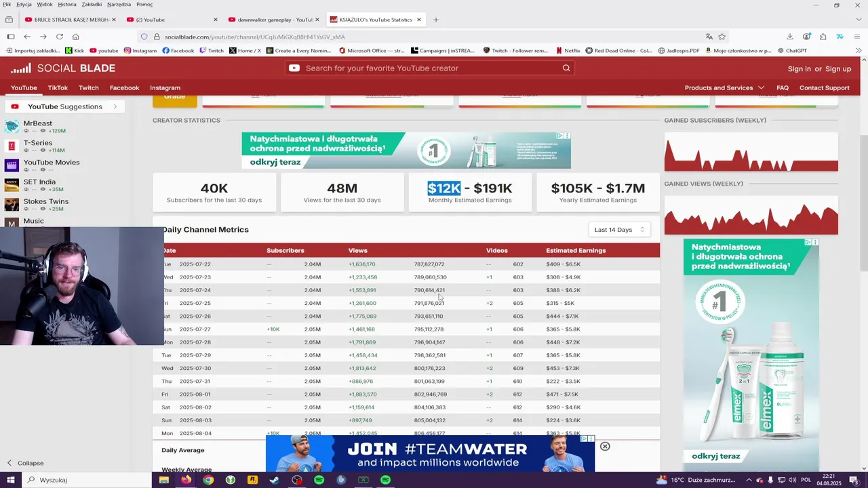The height and width of the screenshot is (488, 868).
Task: Go back with the browser back arrow
Action: pos(27,37)
